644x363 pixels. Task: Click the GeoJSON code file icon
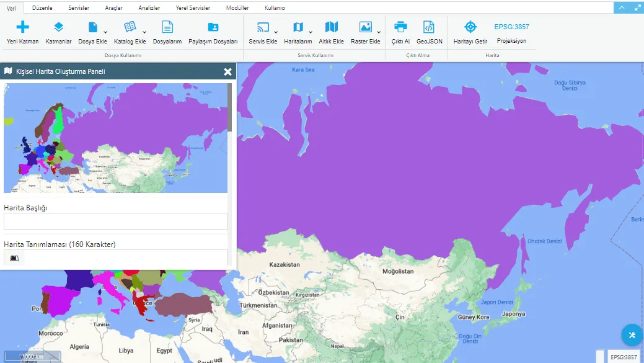pos(429,27)
